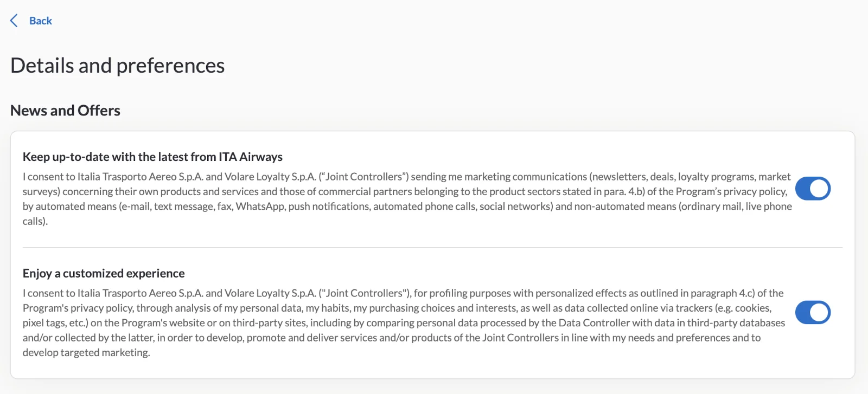
Task: Turn off the customized experience toggle
Action: 813,312
